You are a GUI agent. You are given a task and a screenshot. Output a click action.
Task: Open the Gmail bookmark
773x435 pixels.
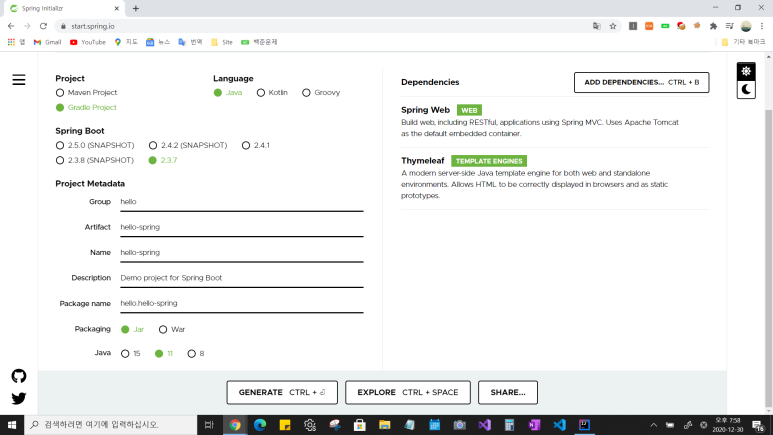(47, 42)
